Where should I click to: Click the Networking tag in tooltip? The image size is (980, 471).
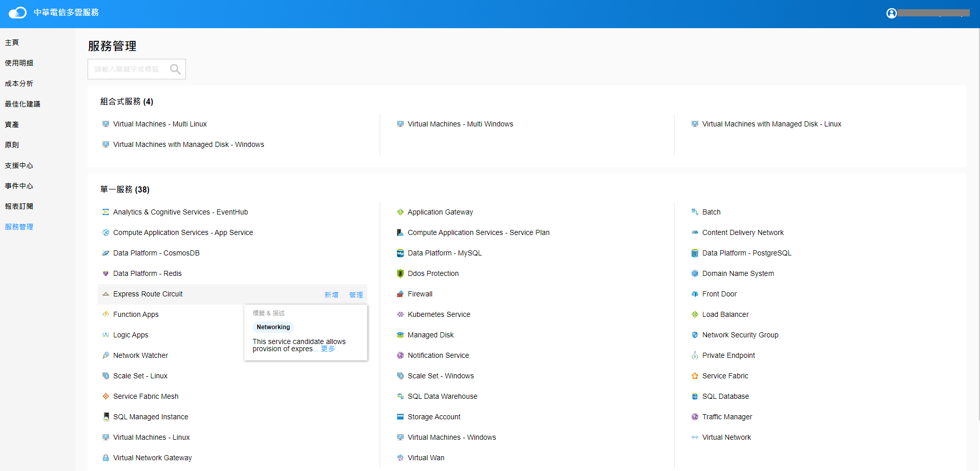click(273, 327)
